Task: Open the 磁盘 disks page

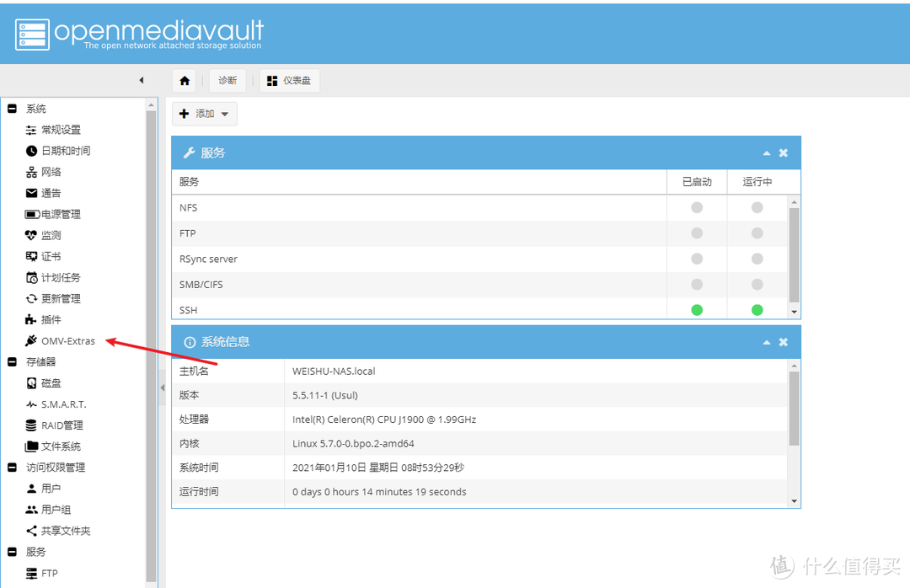Action: [51, 383]
